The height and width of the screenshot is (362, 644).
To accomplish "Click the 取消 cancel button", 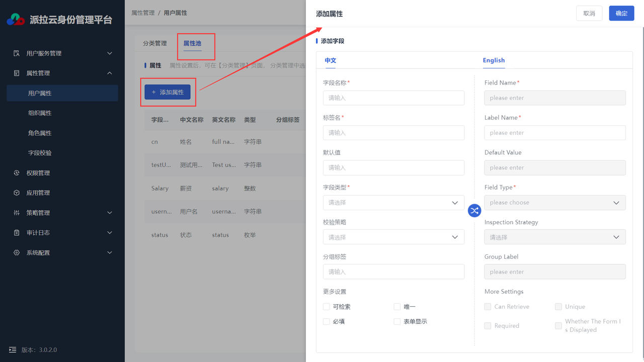I will [589, 14].
